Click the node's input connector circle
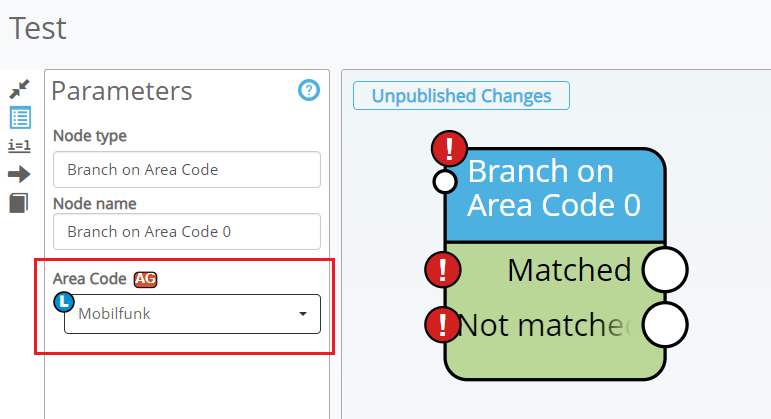771x419 pixels. tap(445, 182)
